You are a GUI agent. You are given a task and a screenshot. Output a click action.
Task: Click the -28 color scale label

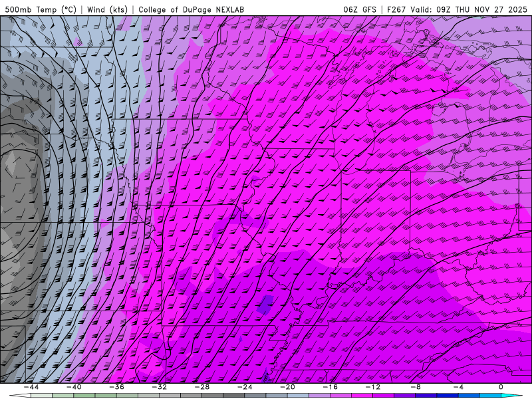coord(202,387)
